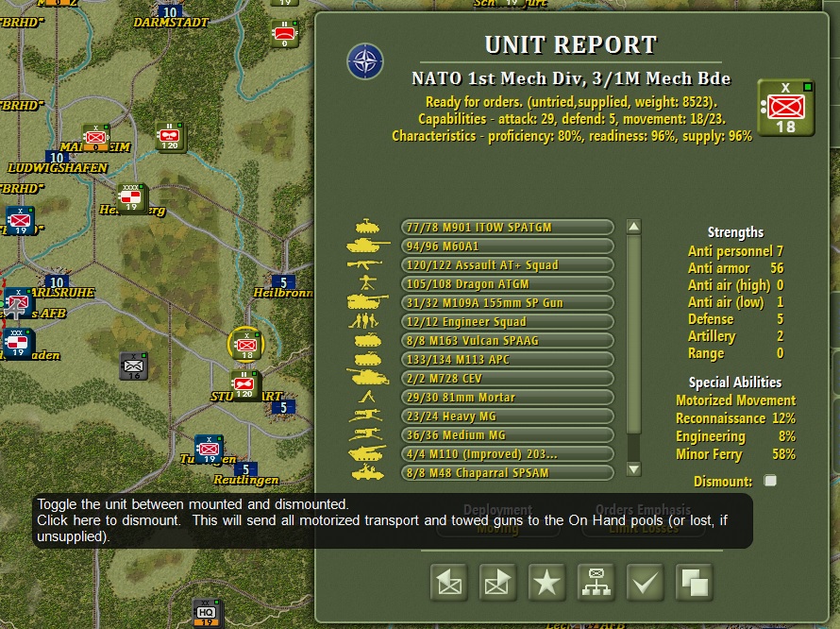The width and height of the screenshot is (840, 629).
Task: Select the 4/4 M110 (Improved) 203 row
Action: coord(508,453)
